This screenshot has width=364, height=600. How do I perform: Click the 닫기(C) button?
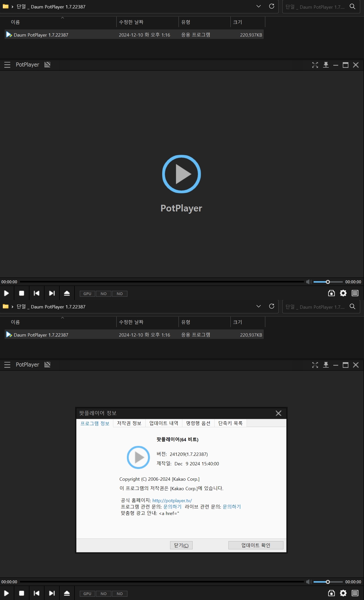pyautogui.click(x=181, y=545)
